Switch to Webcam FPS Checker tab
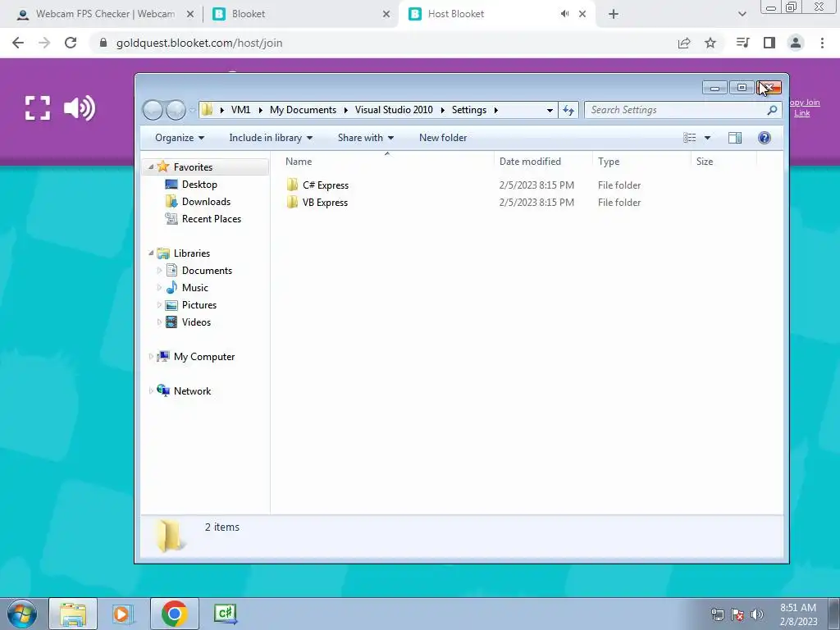840x630 pixels. [x=104, y=14]
